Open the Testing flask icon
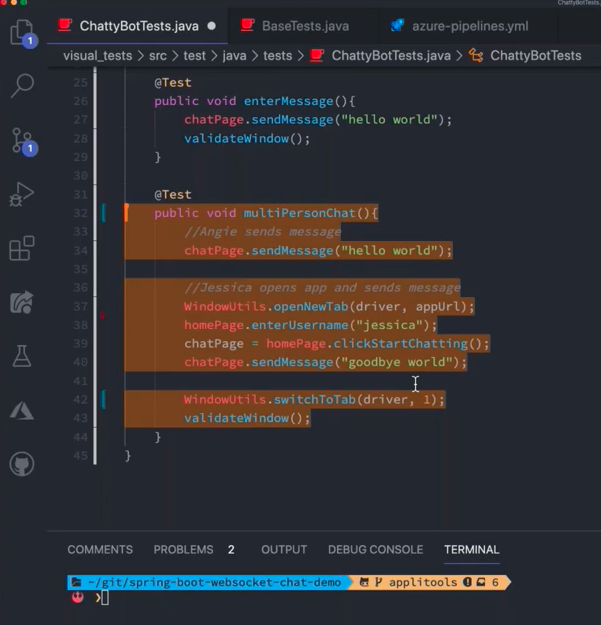 pyautogui.click(x=21, y=356)
